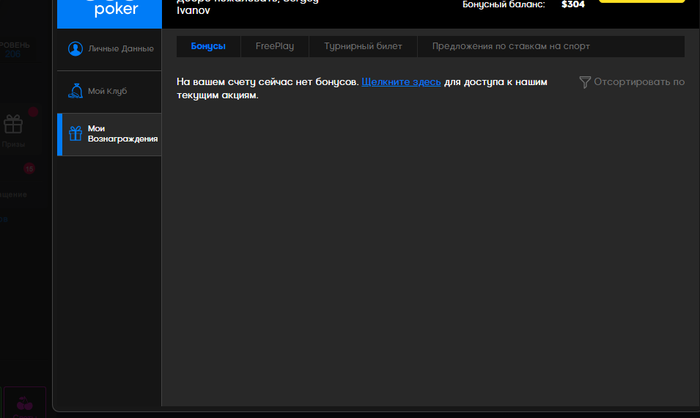Click the Мои Вознаграждения gift icon
Screen dimensions: 700x418
[x=75, y=134]
